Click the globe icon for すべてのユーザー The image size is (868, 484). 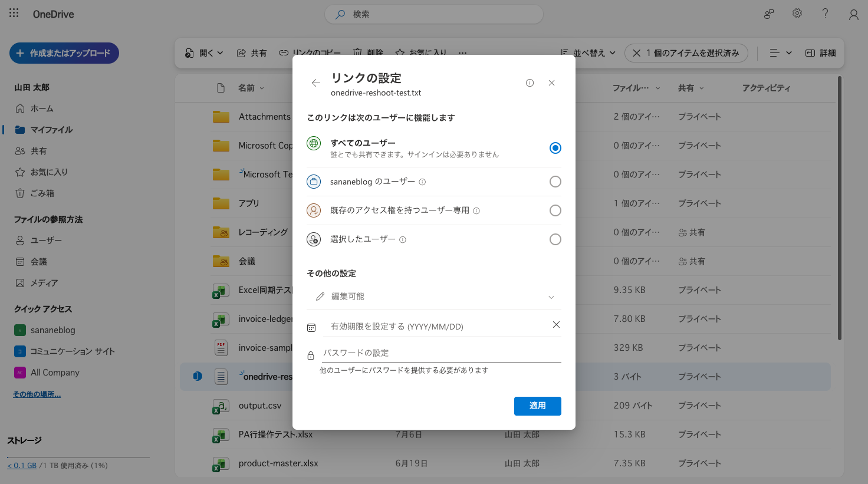[x=314, y=143]
